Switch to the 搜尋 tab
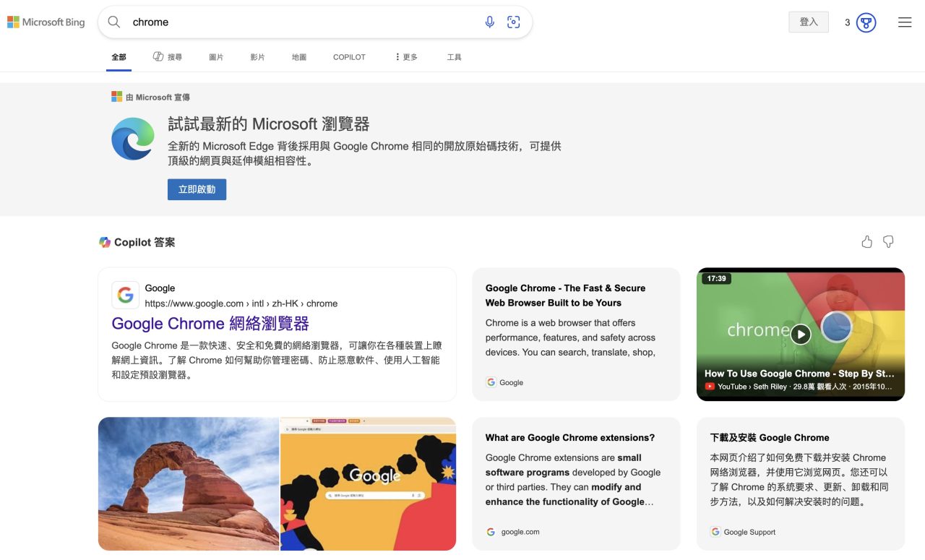 [x=168, y=57]
